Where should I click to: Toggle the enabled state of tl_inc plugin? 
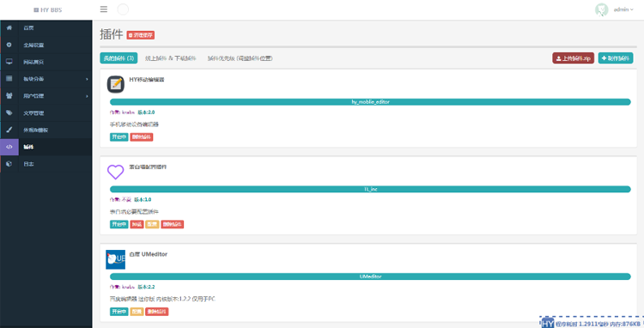[118, 225]
